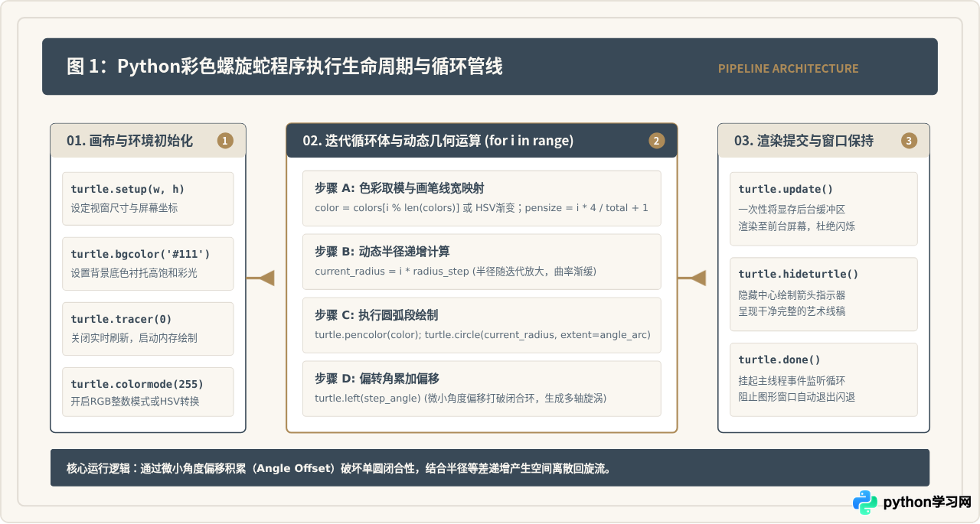Click the turtle.hideturtle() code text
The image size is (980, 524).
click(x=799, y=275)
